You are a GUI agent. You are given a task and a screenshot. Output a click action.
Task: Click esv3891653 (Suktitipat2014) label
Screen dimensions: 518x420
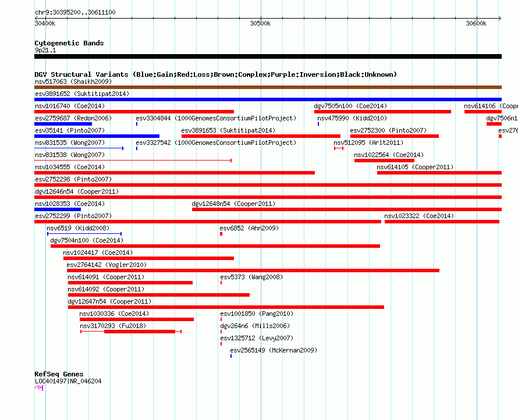228,130
